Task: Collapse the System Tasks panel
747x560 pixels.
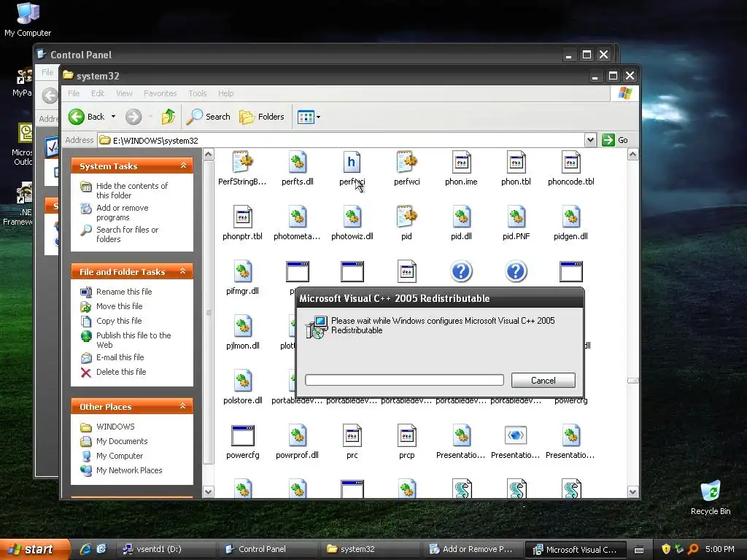Action: [183, 166]
